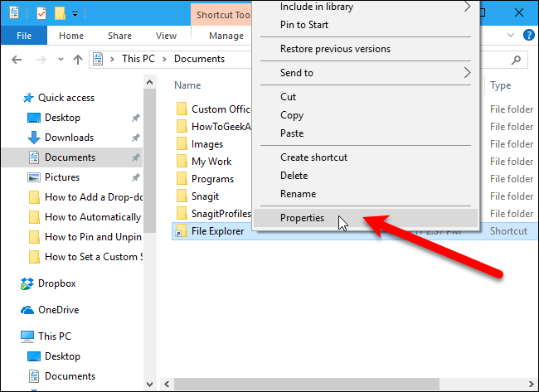Select the Images folder
The height and width of the screenshot is (392, 539).
pyautogui.click(x=207, y=144)
